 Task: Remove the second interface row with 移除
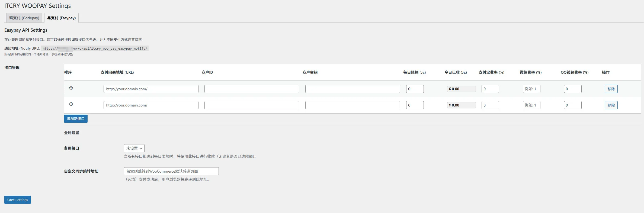[611, 105]
